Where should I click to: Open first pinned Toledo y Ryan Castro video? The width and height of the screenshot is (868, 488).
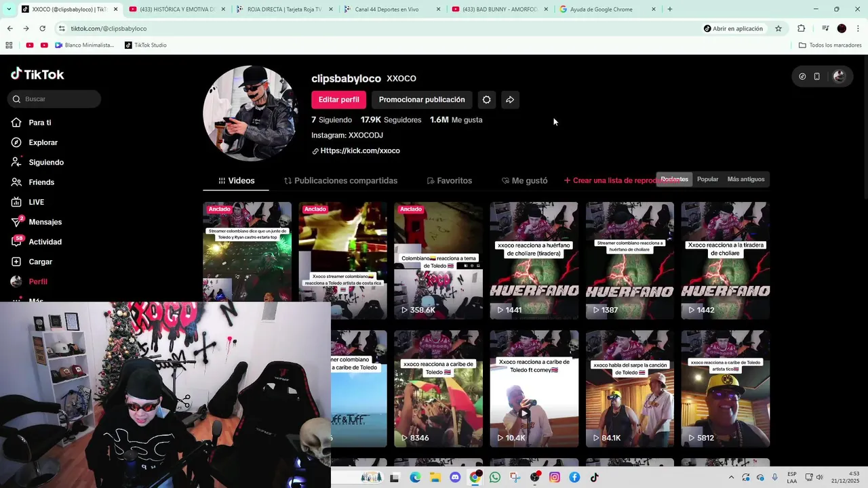(247, 251)
